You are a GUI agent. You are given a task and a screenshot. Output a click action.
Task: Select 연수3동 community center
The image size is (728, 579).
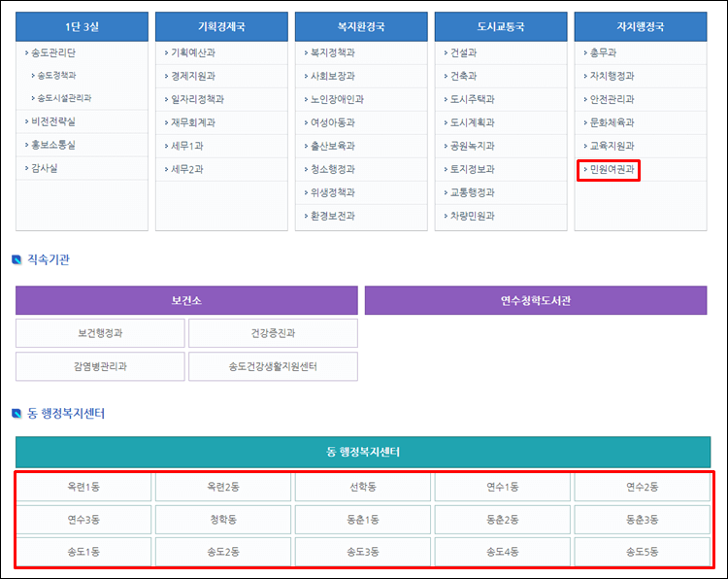tap(83, 520)
